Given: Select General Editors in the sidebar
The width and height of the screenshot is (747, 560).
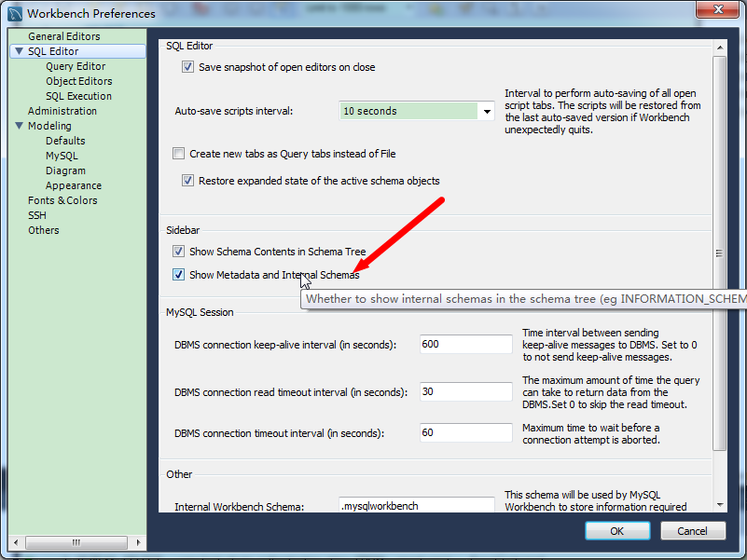Looking at the screenshot, I should [63, 36].
